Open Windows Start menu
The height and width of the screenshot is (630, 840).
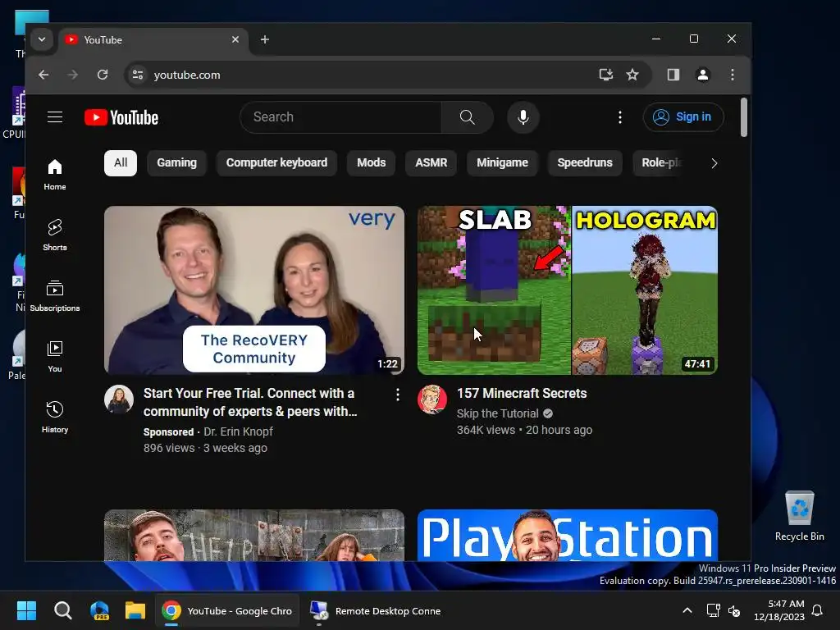[26, 610]
